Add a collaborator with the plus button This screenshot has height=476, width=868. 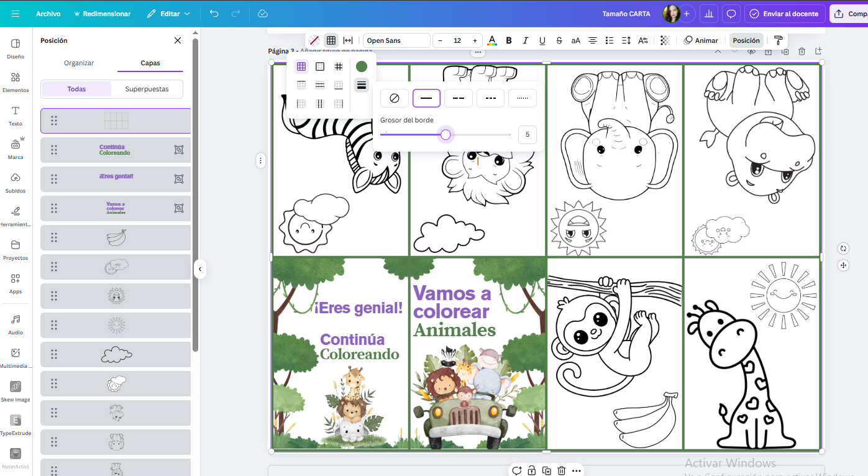687,14
